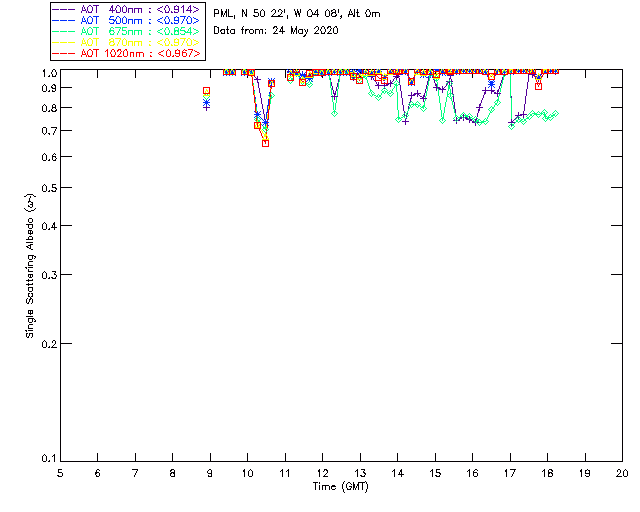Click the red square data point near 9:00
The height and width of the screenshot is (512, 640).
(207, 91)
